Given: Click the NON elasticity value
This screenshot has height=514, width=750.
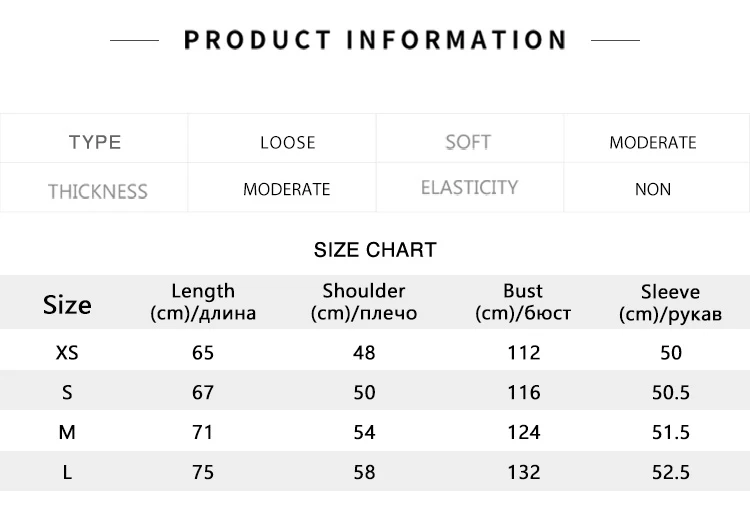Looking at the screenshot, I should [x=652, y=189].
